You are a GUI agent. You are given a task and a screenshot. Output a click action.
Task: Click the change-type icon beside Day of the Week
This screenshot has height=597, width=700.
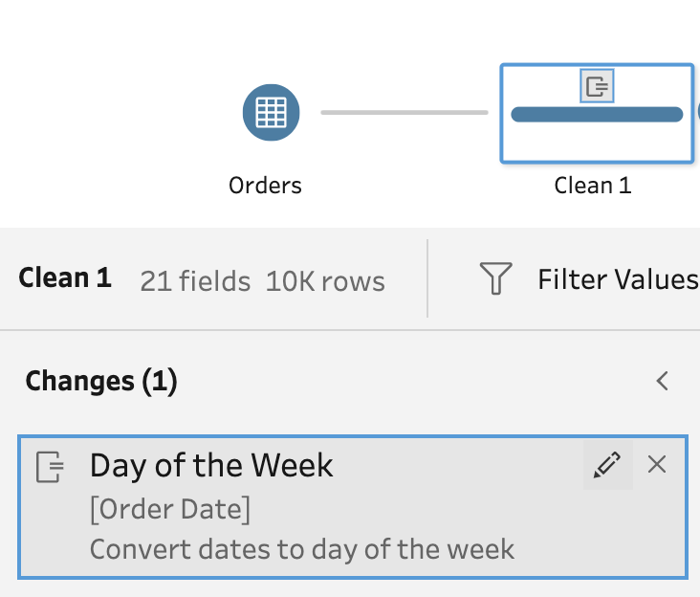[x=50, y=467]
